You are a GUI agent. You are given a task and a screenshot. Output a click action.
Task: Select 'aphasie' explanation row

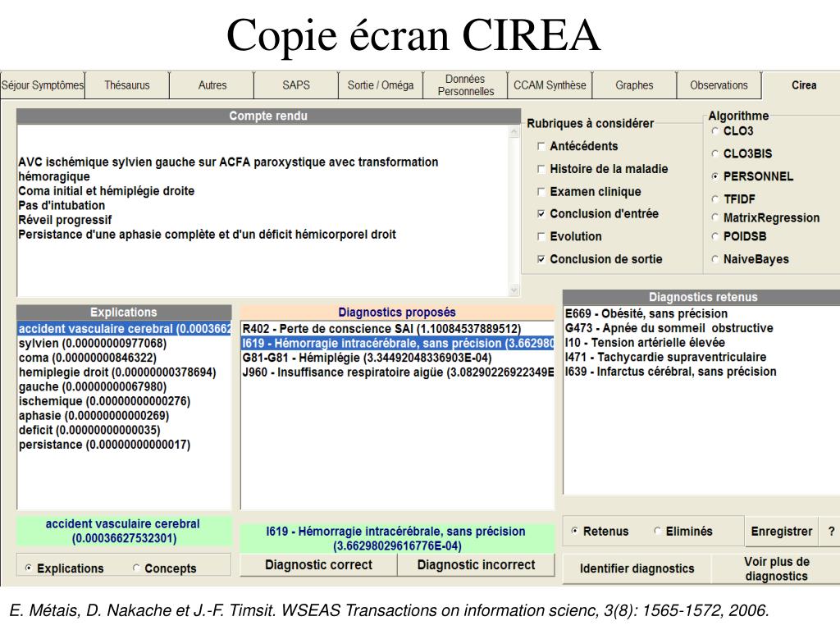[125, 415]
